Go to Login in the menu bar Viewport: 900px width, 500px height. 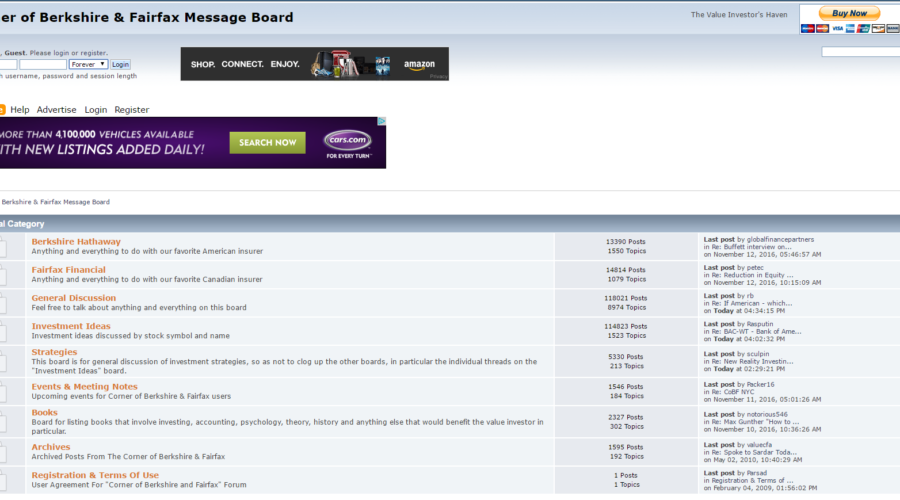(x=95, y=110)
